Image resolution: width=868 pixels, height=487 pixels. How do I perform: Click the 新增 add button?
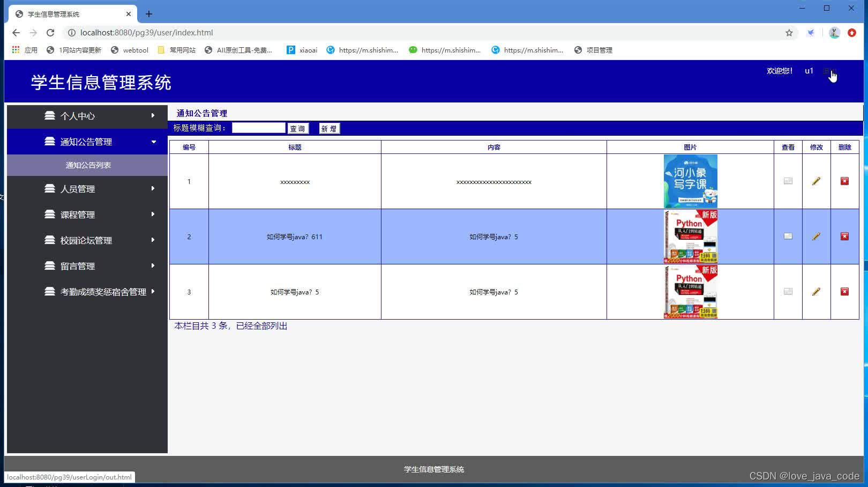pos(328,128)
